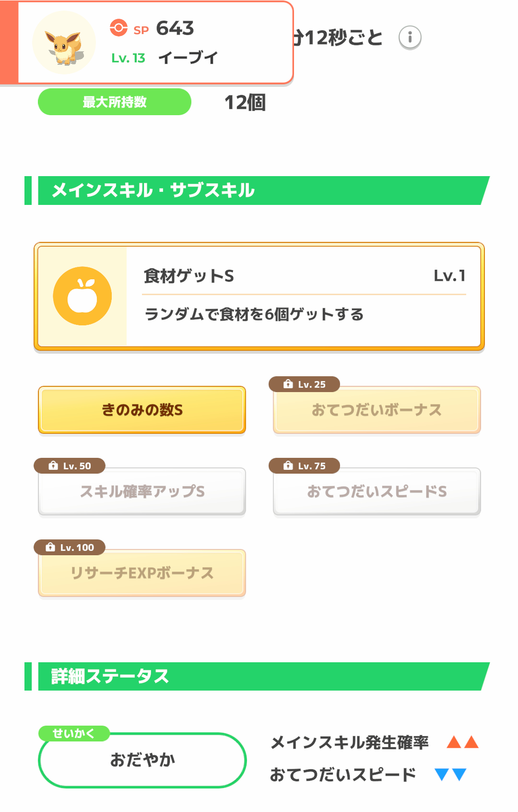Tap the lock icon on Lv. 25 badge
Image resolution: width=518 pixels, height=812 pixels.
[x=288, y=384]
